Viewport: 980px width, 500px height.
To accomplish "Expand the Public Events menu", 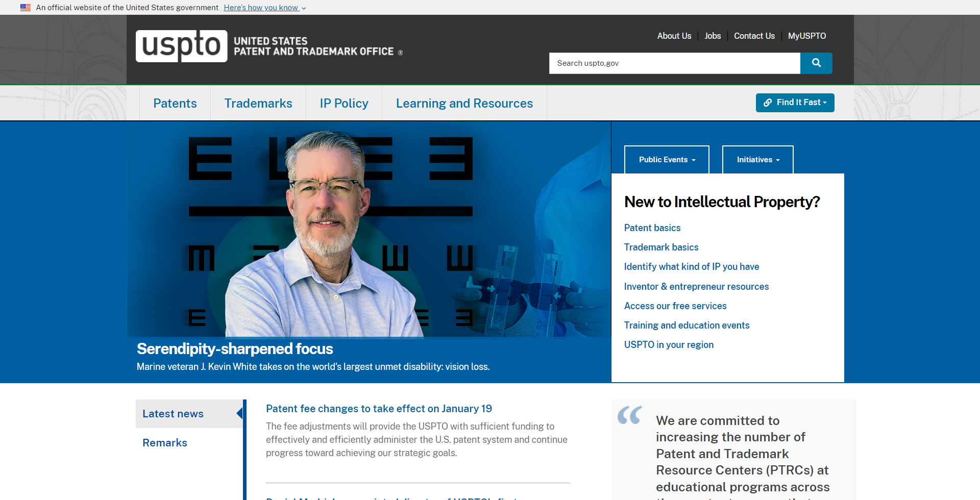I will (x=667, y=160).
